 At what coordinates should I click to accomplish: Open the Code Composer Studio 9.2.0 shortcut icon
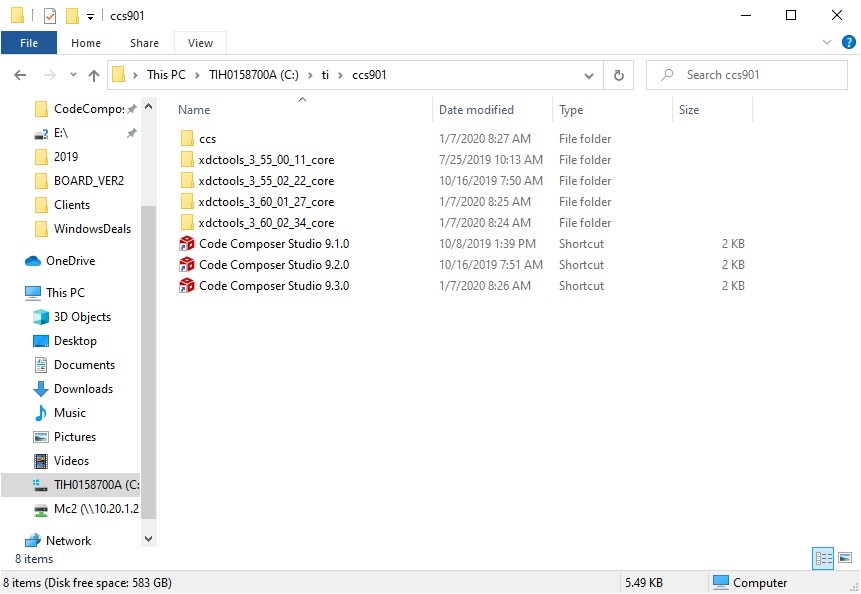pyautogui.click(x=187, y=265)
